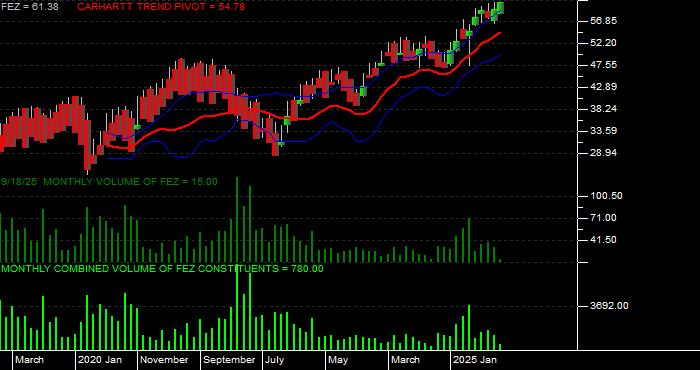
Task: Click the 52.20 price axis value
Action: pyautogui.click(x=603, y=43)
